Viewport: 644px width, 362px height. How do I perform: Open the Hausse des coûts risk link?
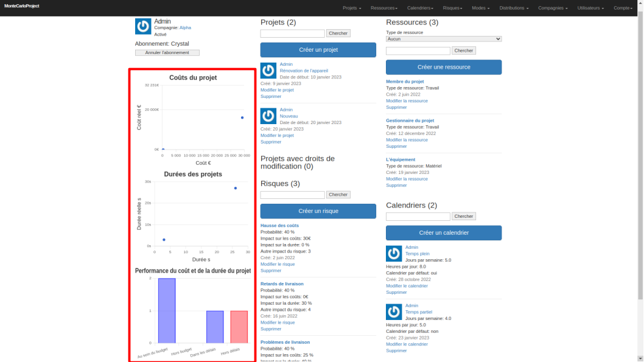(279, 225)
